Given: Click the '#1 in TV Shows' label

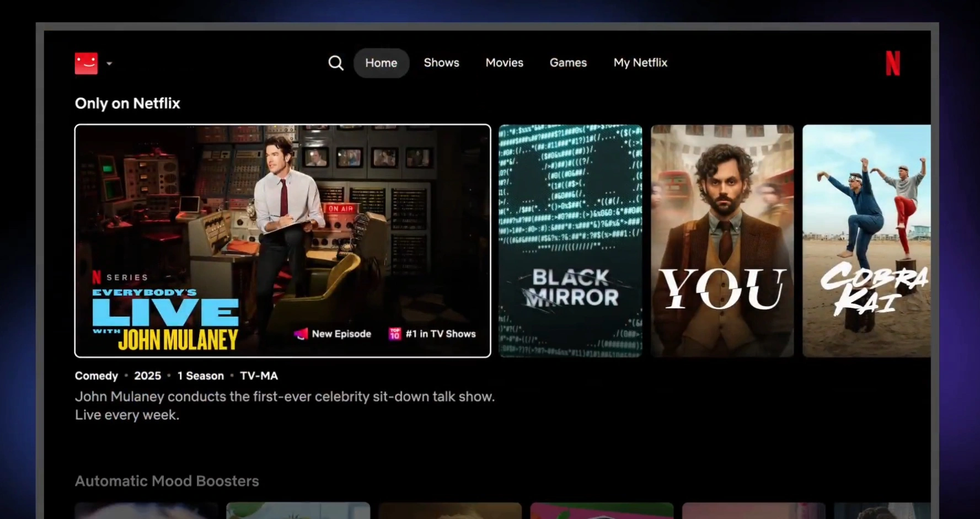Looking at the screenshot, I should pyautogui.click(x=441, y=334).
